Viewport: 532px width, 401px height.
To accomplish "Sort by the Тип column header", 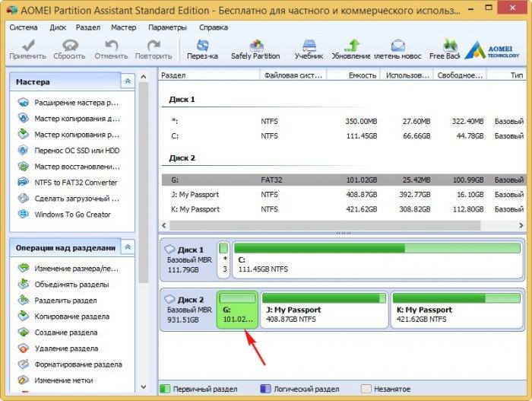I will pos(506,75).
